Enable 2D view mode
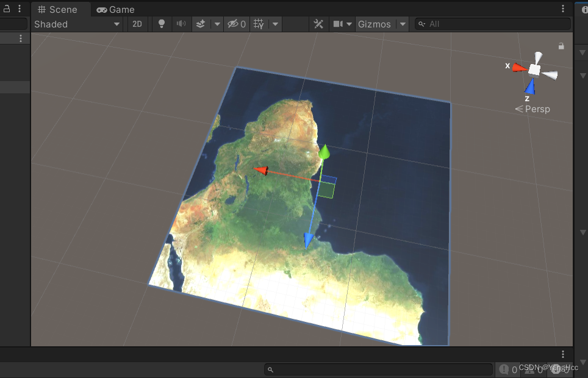The image size is (588, 378). click(137, 24)
